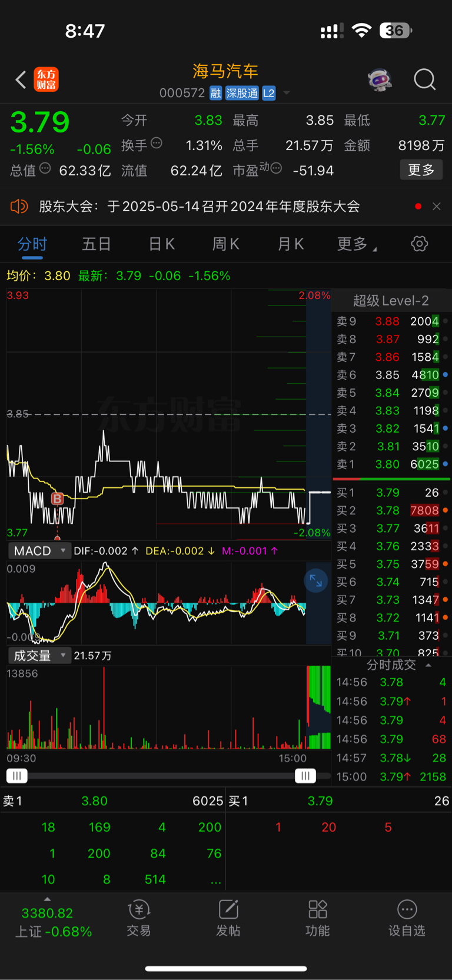Tap the 514 order in sell queue
Image resolution: width=452 pixels, height=980 pixels.
155,879
